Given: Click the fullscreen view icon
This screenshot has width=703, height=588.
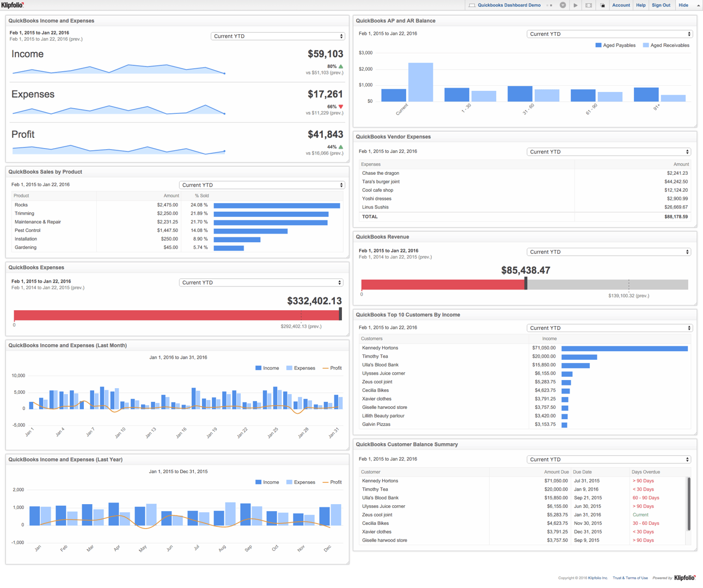Looking at the screenshot, I should coord(589,5).
